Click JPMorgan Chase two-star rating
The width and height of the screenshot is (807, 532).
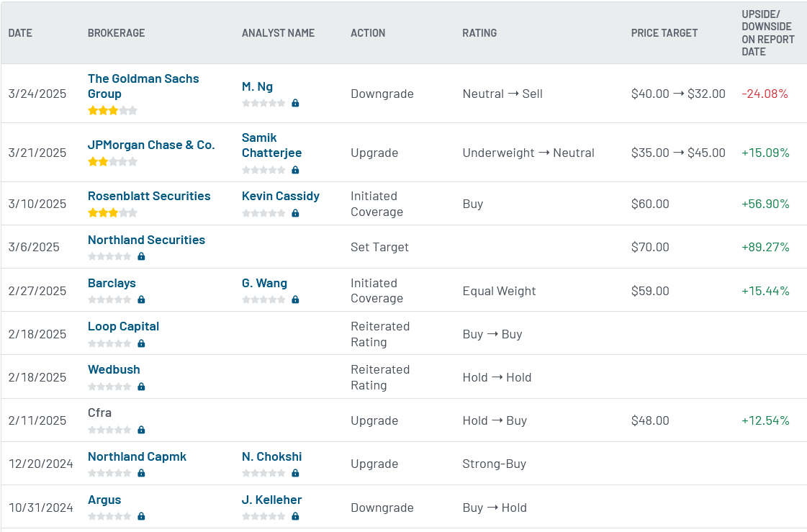tap(113, 161)
